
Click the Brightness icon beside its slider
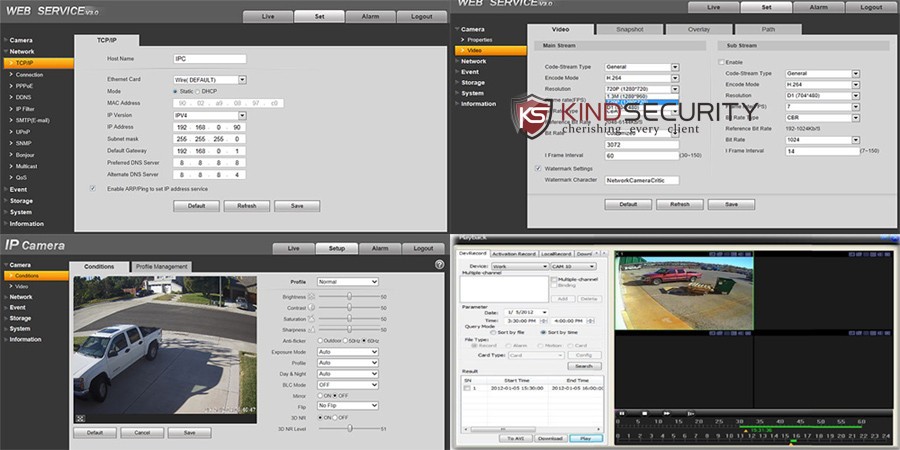click(312, 296)
